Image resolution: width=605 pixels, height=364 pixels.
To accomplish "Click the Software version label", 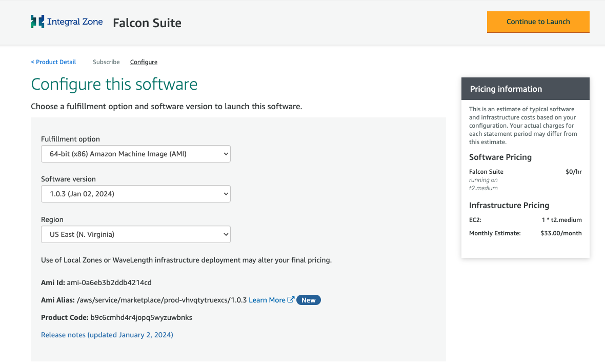I will pyautogui.click(x=68, y=179).
